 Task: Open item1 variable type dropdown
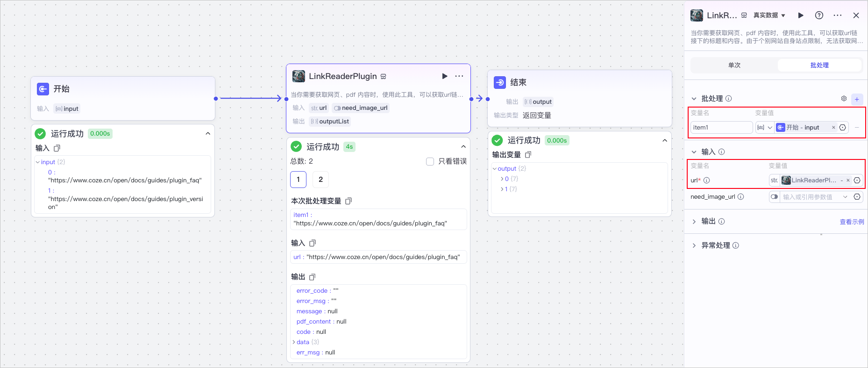(765, 127)
